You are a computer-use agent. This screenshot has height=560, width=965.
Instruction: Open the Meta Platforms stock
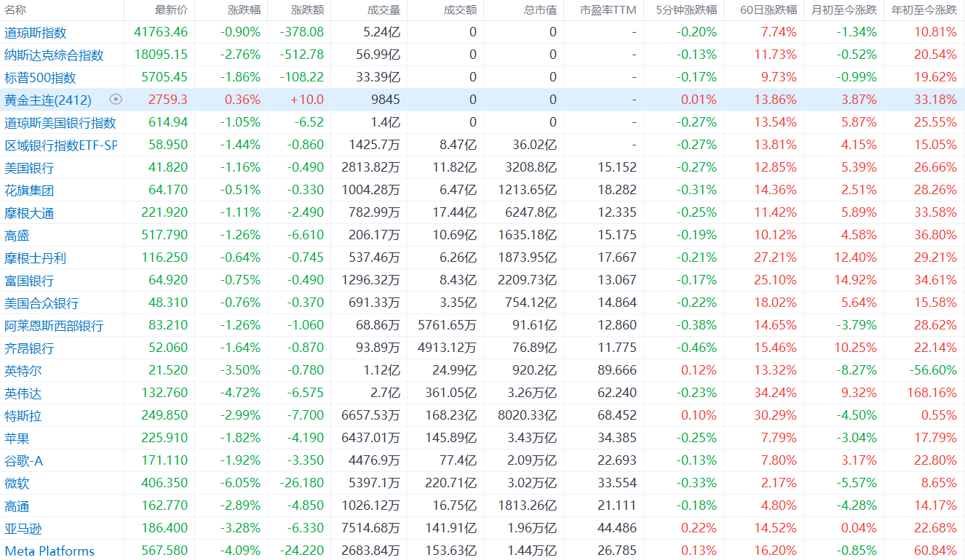[49, 551]
